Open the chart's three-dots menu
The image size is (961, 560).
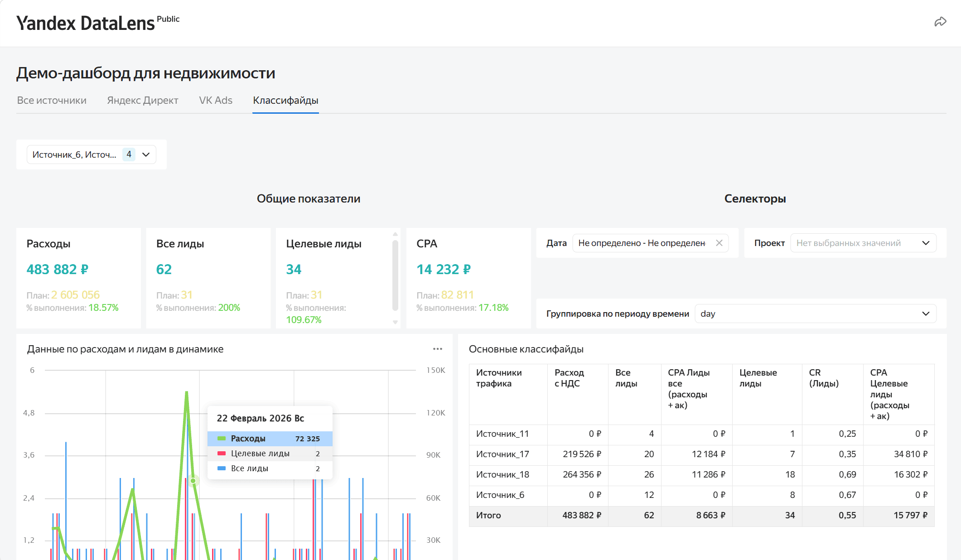pyautogui.click(x=437, y=349)
